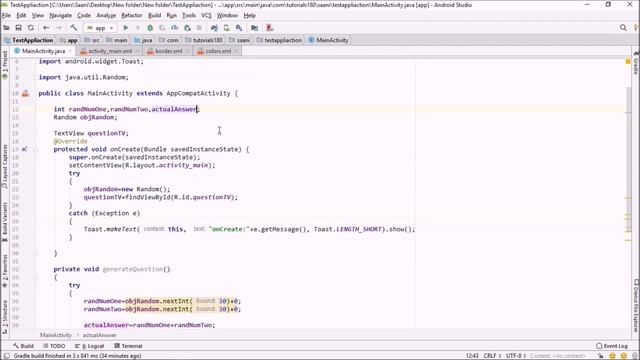
Task: Open the Refactor menu
Action: pyautogui.click(x=132, y=16)
